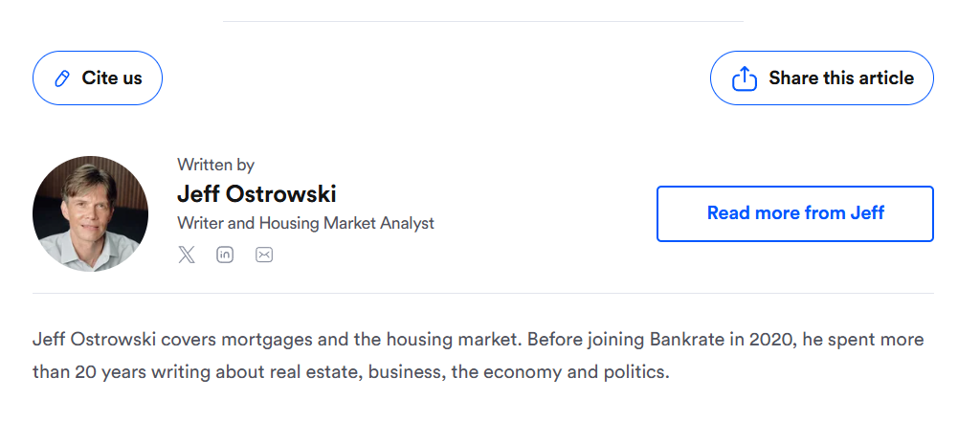Open Jeff's LinkedIn profile icon

(x=225, y=255)
